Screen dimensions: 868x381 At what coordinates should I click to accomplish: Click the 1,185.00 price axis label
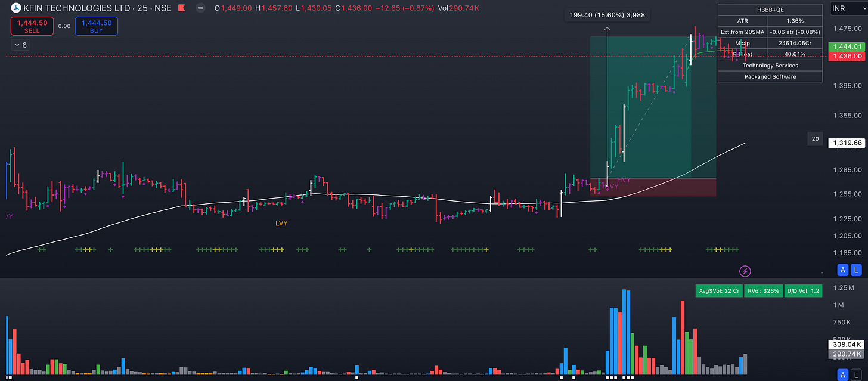pos(848,253)
